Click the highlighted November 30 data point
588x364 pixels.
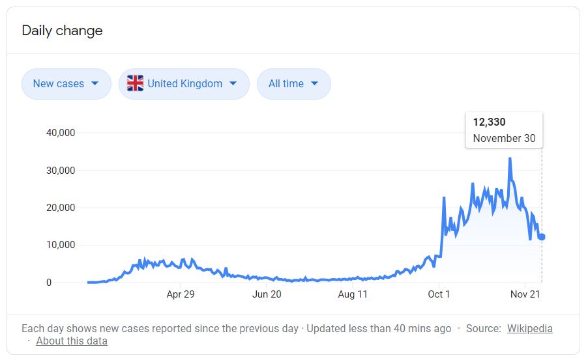[542, 237]
